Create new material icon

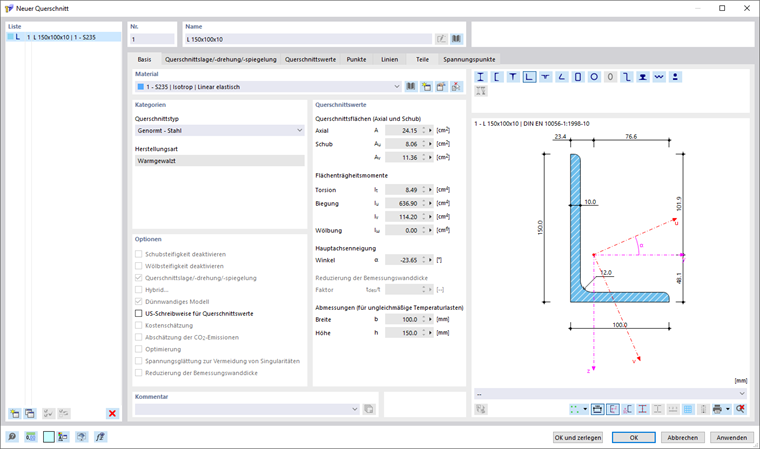426,87
